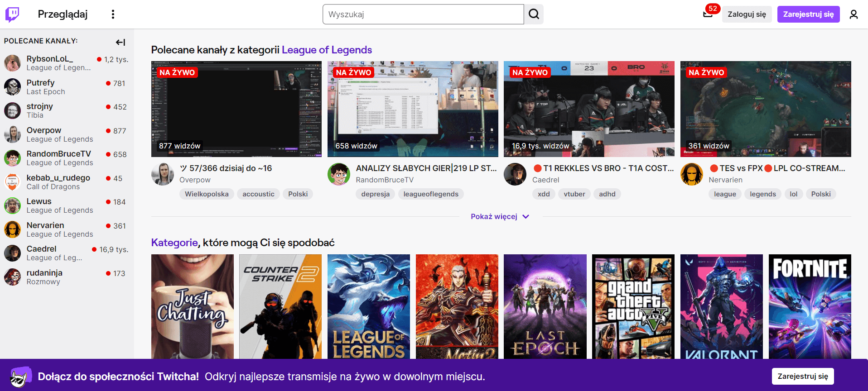Click RybsonLoL_ channel avatar in sidebar

13,63
